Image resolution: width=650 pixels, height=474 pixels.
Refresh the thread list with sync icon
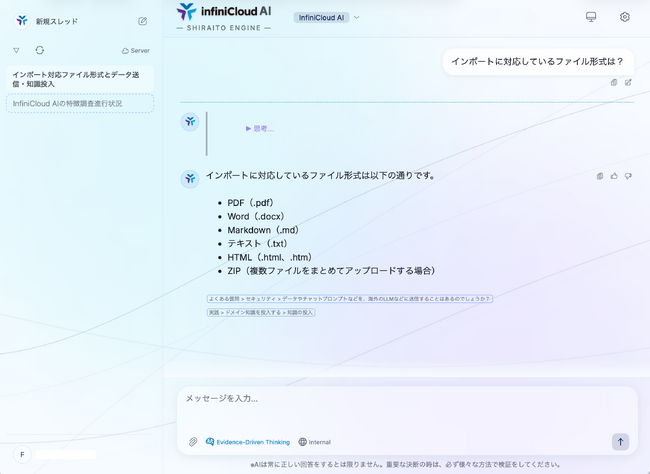coord(39,50)
